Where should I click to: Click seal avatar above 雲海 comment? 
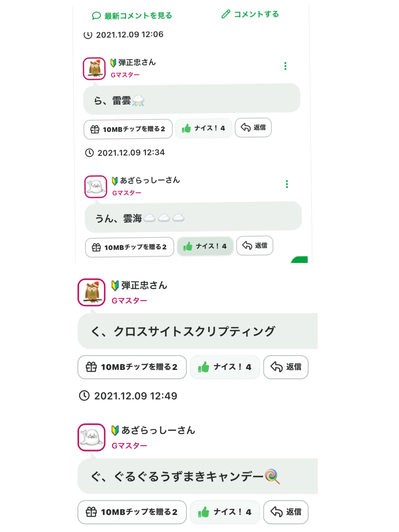click(95, 187)
